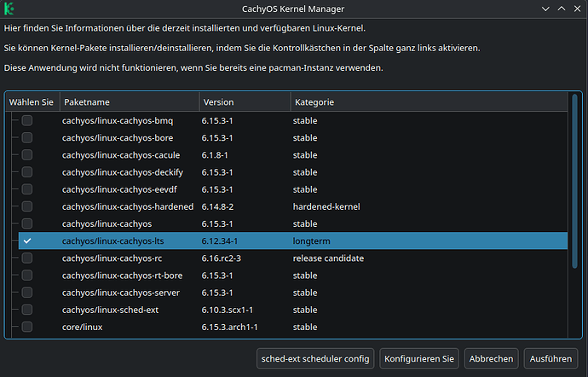
Task: Click version 6.1.8-1 cell
Action: pyautogui.click(x=215, y=155)
